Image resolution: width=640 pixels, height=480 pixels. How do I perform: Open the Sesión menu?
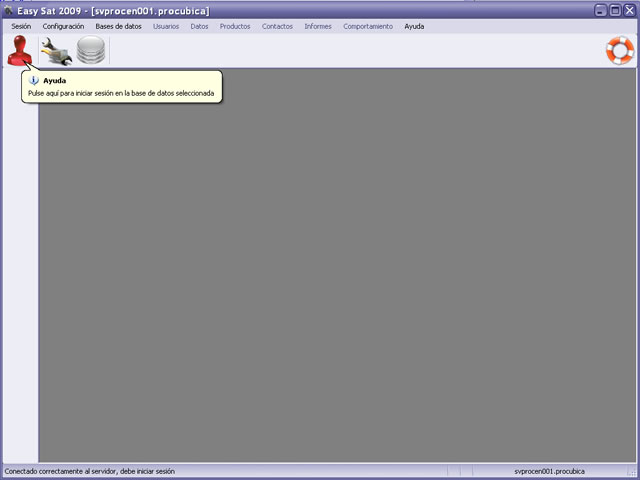click(x=21, y=27)
